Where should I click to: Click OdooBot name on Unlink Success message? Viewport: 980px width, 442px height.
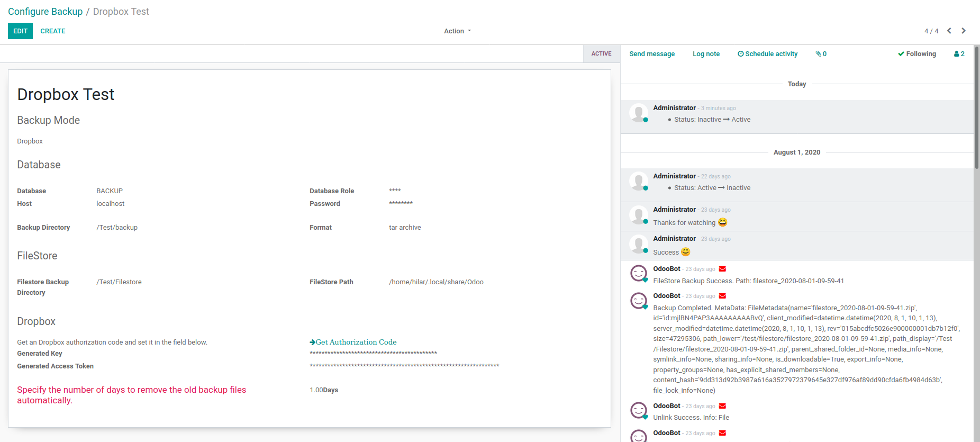coord(667,406)
